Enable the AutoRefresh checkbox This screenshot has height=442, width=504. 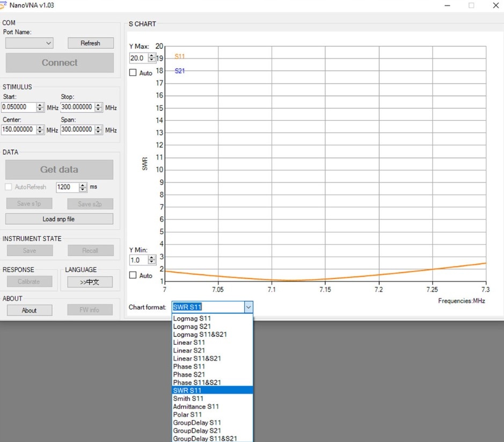coord(9,187)
